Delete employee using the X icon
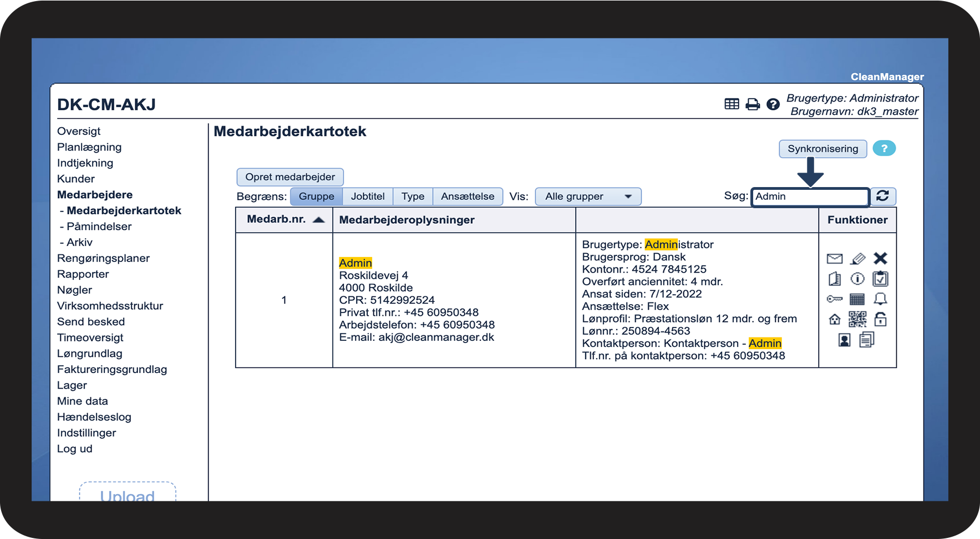980x539 pixels. click(x=880, y=258)
